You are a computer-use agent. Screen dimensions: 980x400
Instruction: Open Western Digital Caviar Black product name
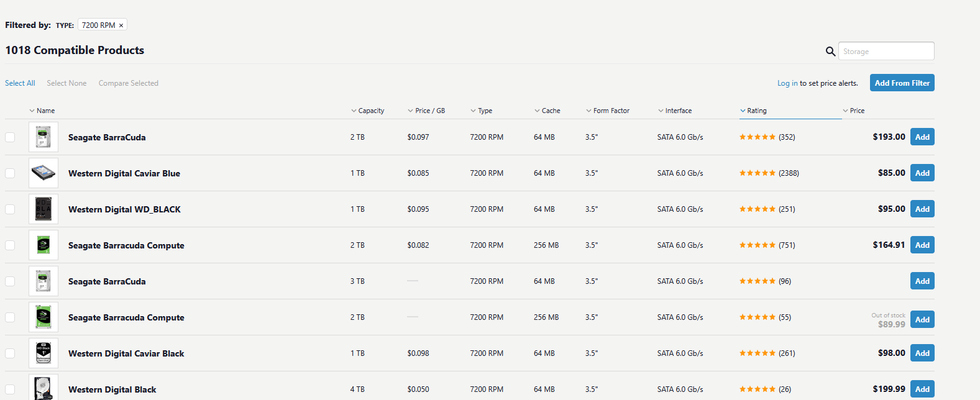tap(126, 353)
